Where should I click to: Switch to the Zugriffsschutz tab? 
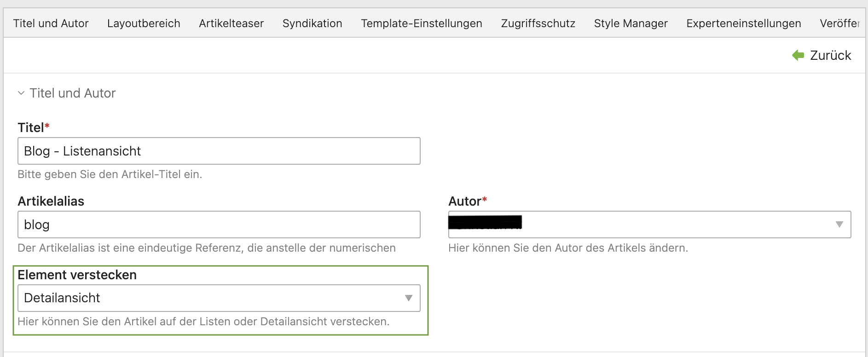pyautogui.click(x=538, y=23)
